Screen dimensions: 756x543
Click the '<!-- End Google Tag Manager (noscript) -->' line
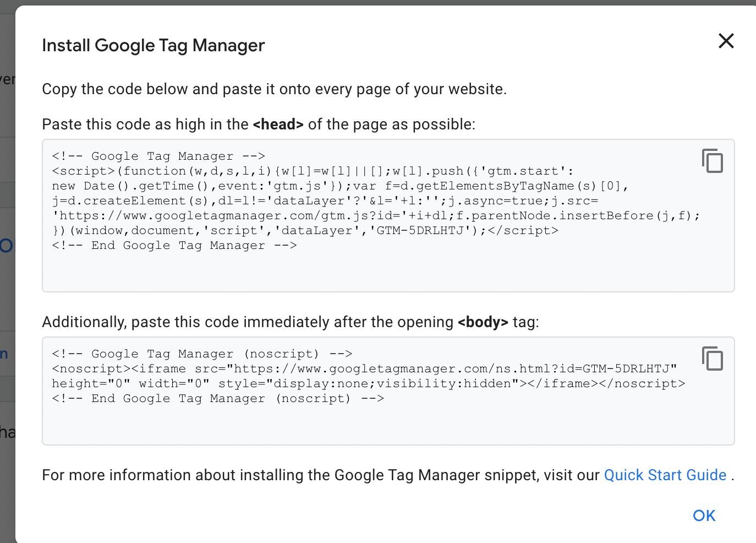pyautogui.click(x=218, y=399)
